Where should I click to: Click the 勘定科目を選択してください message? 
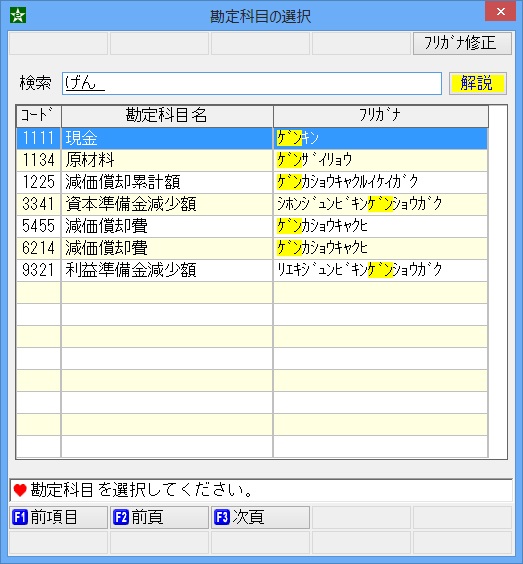pyautogui.click(x=141, y=490)
